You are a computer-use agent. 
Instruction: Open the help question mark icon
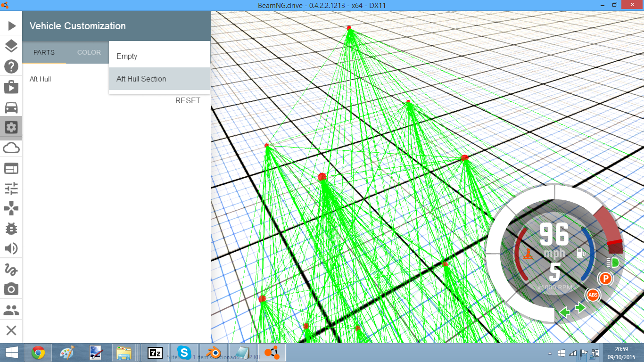[x=11, y=66]
